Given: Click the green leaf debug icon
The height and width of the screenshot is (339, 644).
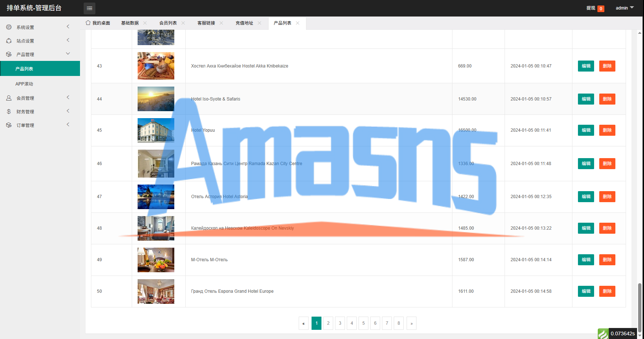Looking at the screenshot, I should click(x=603, y=334).
